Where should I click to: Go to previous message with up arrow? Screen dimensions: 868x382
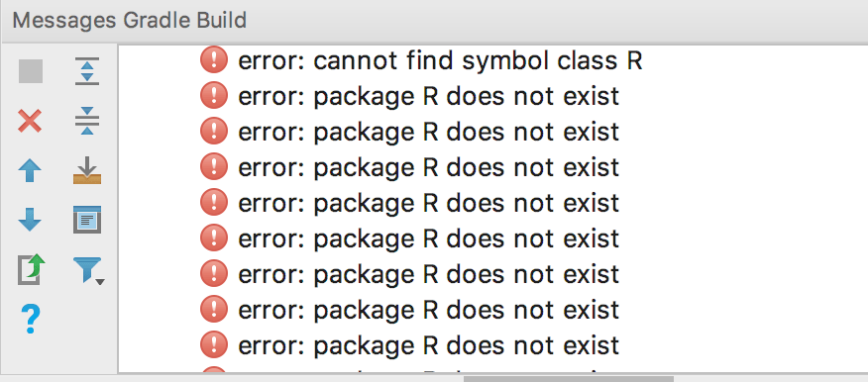pyautogui.click(x=30, y=171)
